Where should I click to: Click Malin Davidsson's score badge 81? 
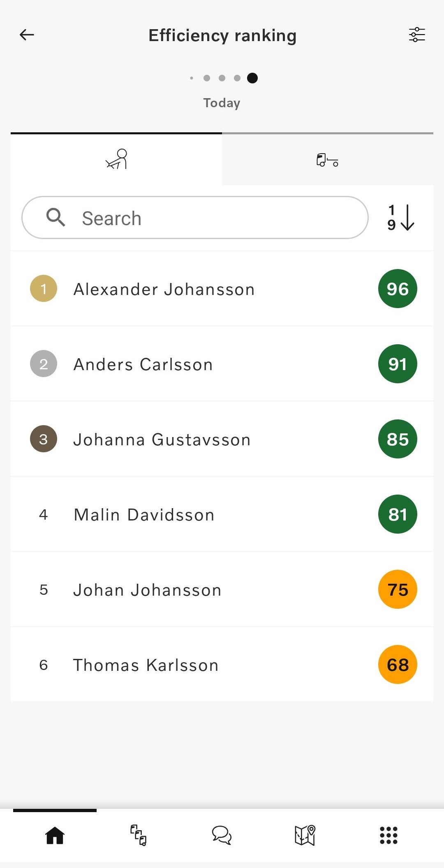[x=398, y=514]
